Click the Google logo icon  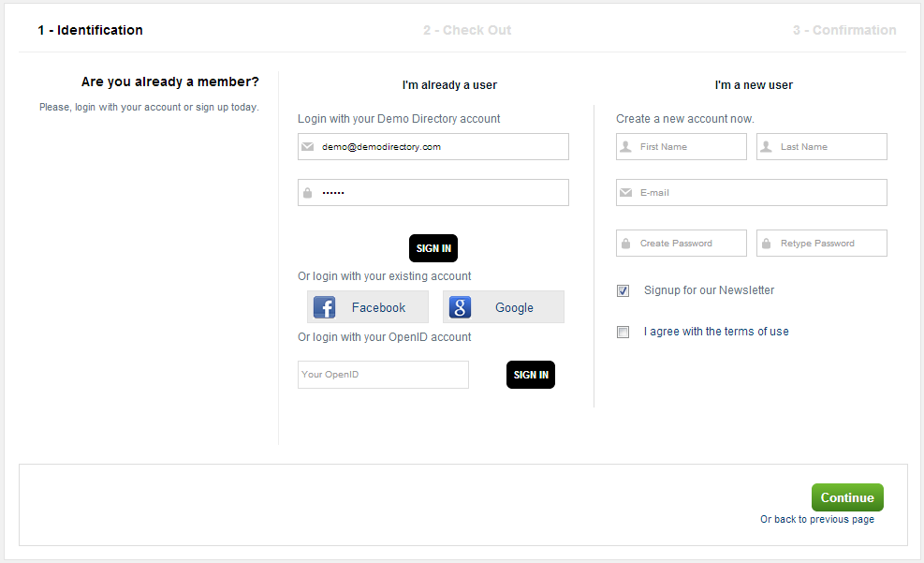[x=460, y=307]
